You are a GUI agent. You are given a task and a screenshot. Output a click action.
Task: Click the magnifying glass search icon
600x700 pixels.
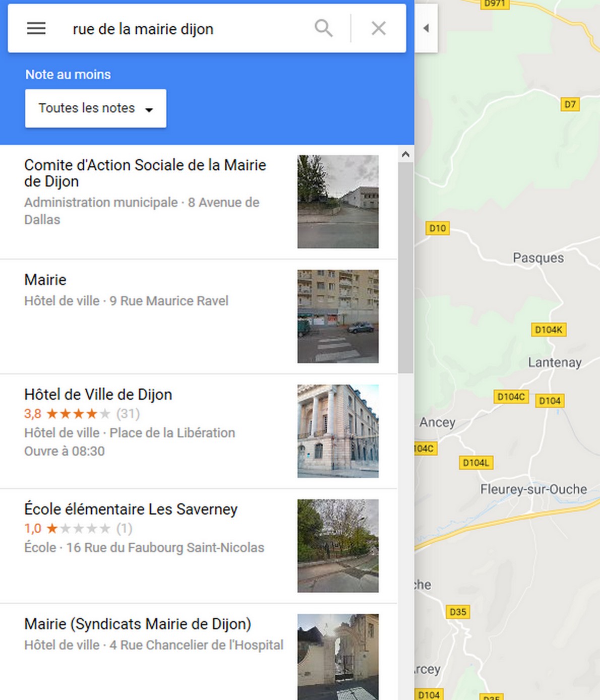323,29
